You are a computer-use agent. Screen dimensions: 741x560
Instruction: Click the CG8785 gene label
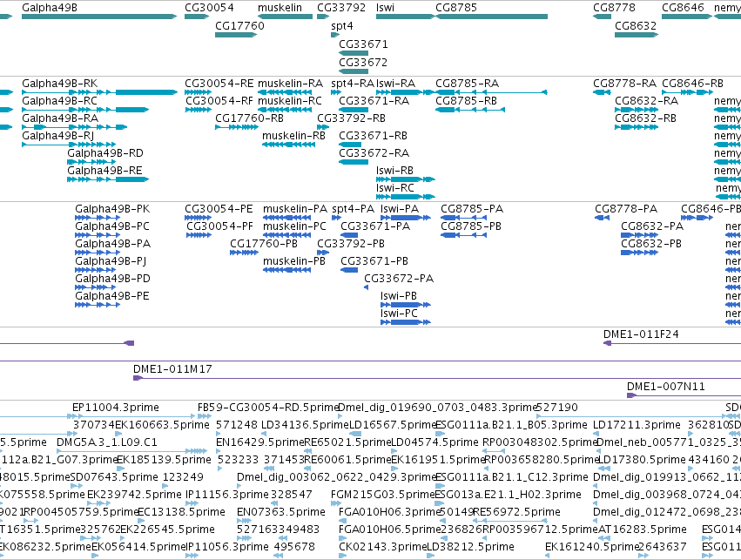tap(456, 8)
